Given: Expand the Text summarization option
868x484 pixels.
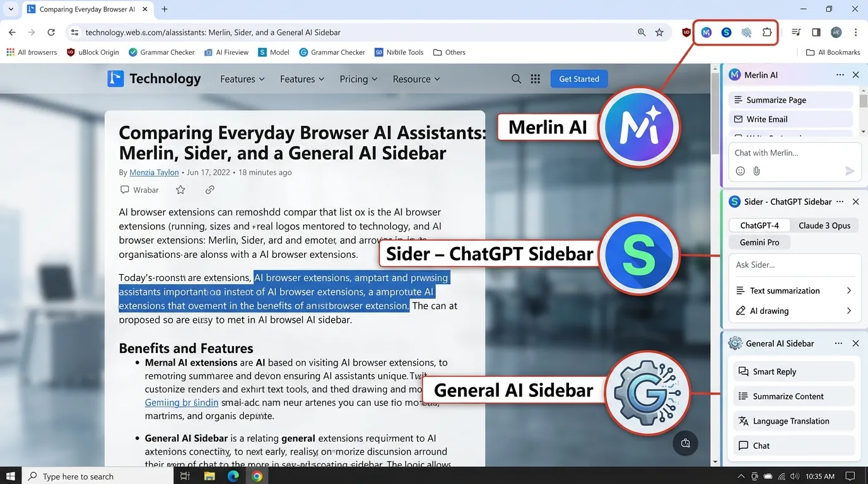Looking at the screenshot, I should [794, 291].
